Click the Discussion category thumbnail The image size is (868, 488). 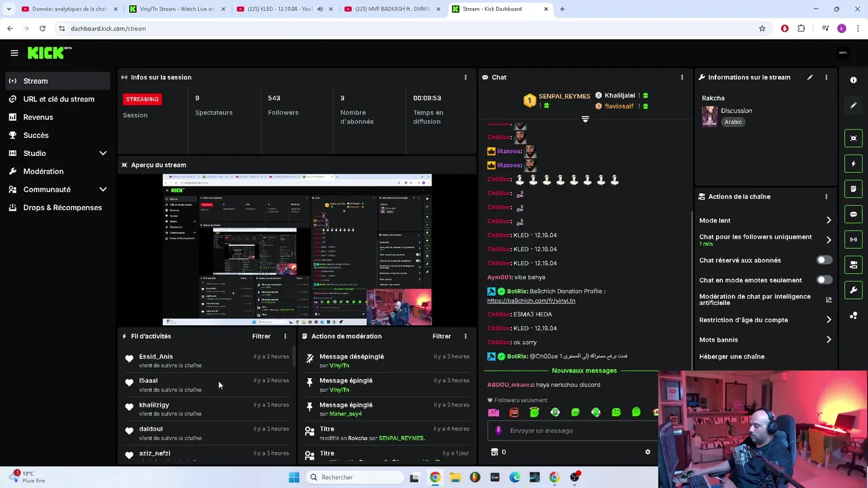[709, 117]
